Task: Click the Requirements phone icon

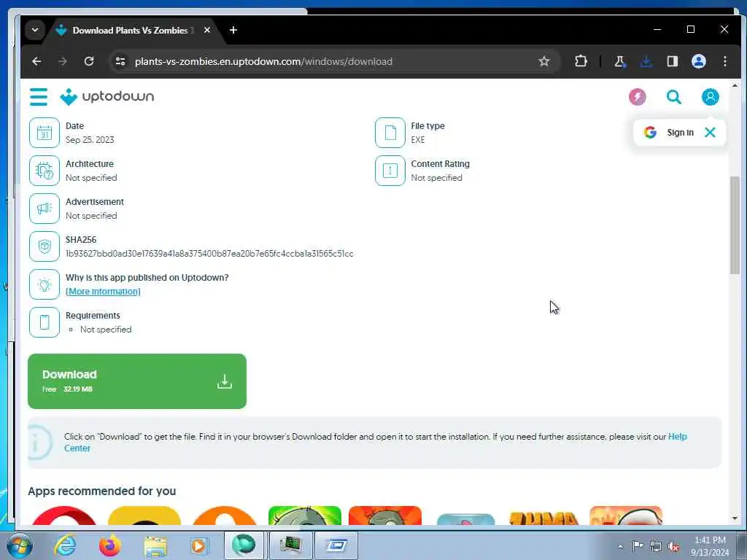Action: point(44,322)
